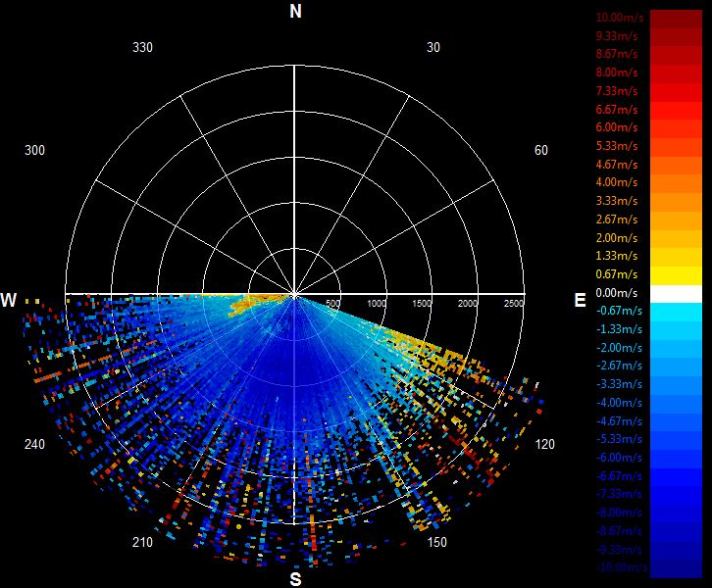Click the -8.00m/s legend label
The height and width of the screenshot is (588, 712).
(x=619, y=513)
